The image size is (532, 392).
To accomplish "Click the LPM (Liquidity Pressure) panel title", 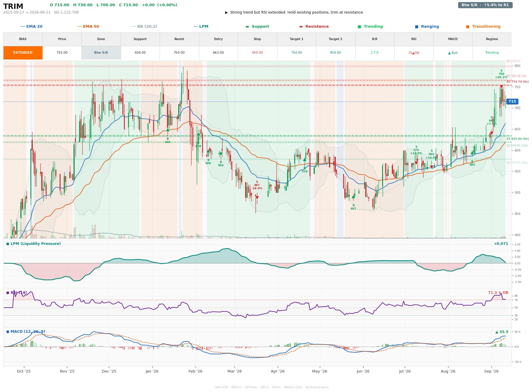I will (x=33, y=244).
